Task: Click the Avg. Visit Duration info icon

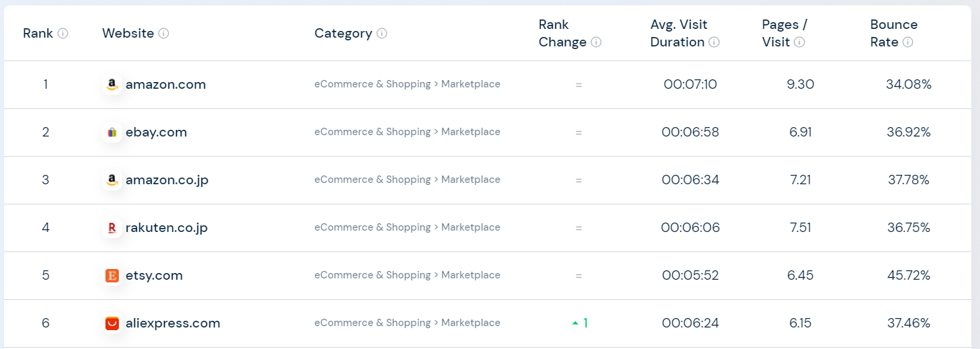Action: tap(714, 42)
